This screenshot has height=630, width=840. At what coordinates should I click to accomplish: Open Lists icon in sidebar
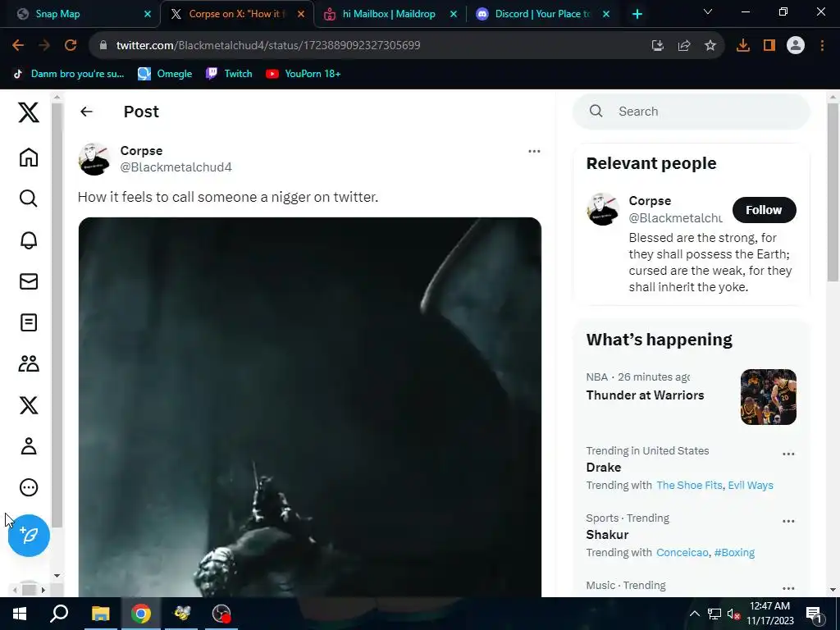click(x=29, y=322)
